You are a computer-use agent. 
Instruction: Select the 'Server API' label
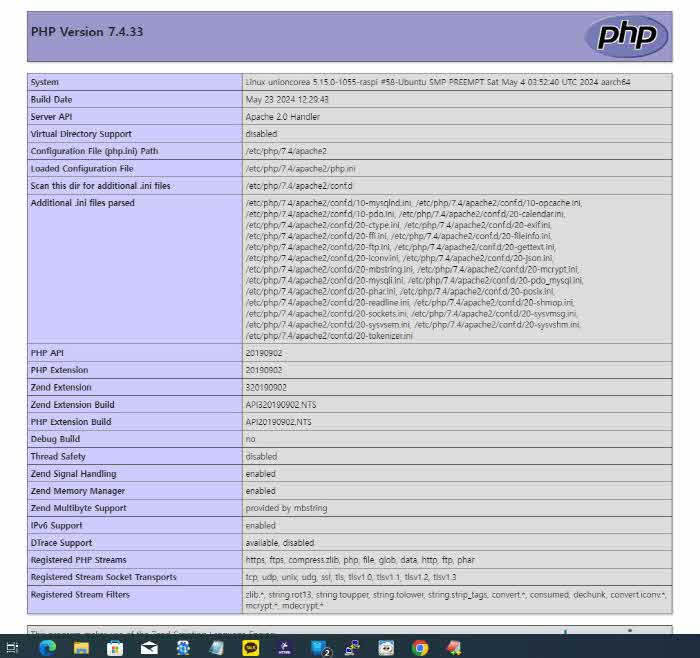(x=51, y=117)
